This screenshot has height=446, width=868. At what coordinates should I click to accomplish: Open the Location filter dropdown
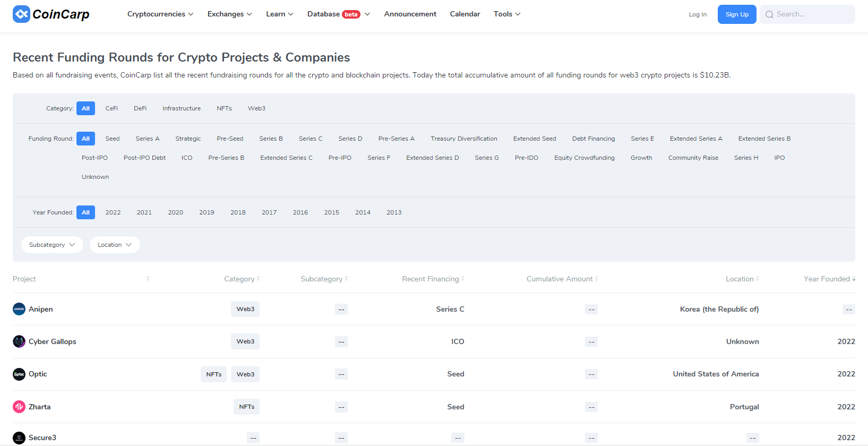pyautogui.click(x=115, y=245)
